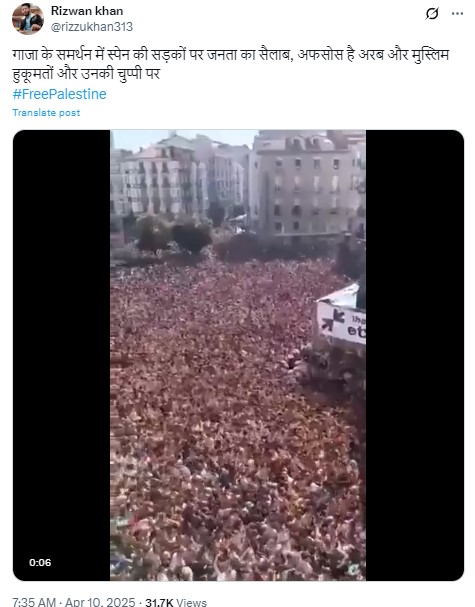Play the crowd video

pyautogui.click(x=238, y=355)
